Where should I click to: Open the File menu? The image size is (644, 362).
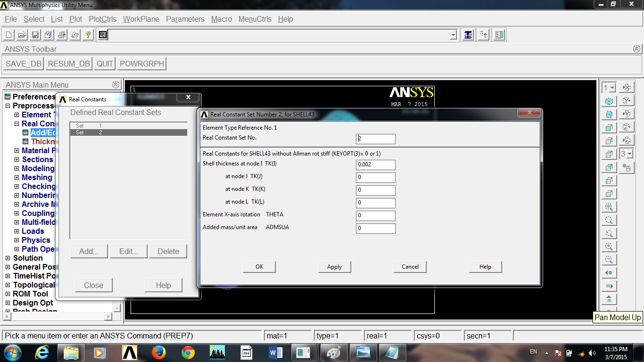point(11,19)
